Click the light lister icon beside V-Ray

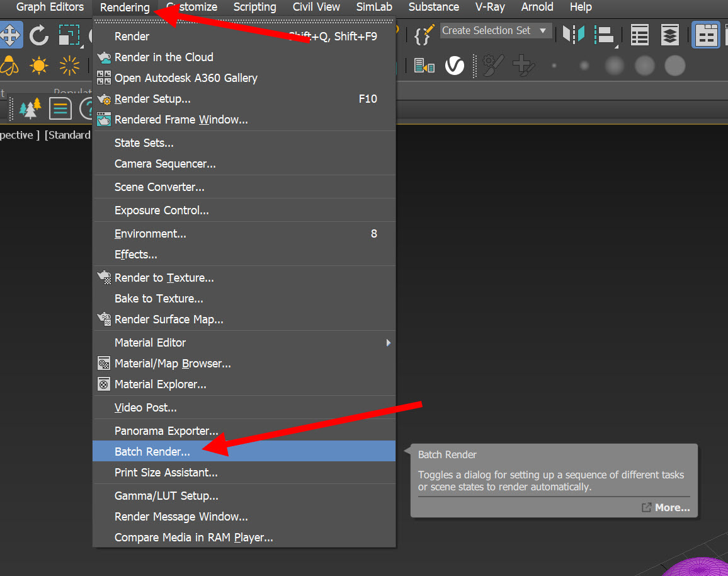click(424, 66)
